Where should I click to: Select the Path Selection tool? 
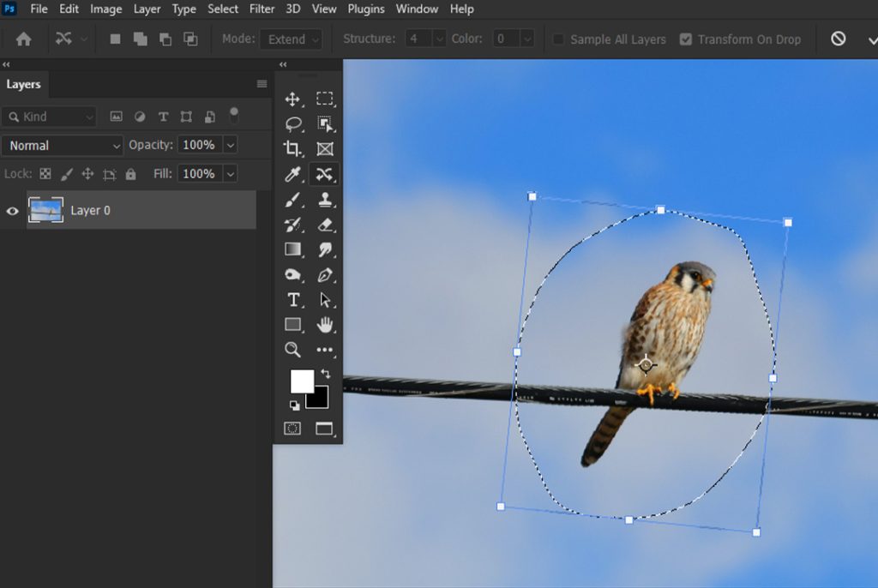[325, 300]
